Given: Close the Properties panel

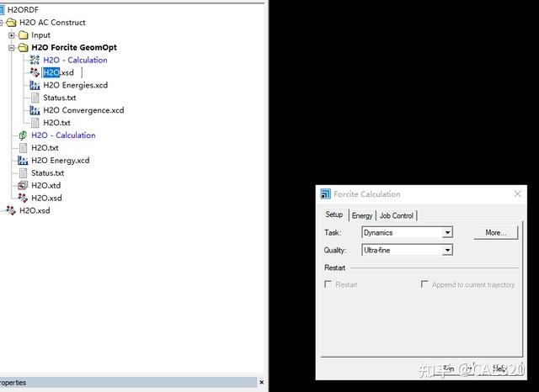Looking at the screenshot, I should (262, 382).
